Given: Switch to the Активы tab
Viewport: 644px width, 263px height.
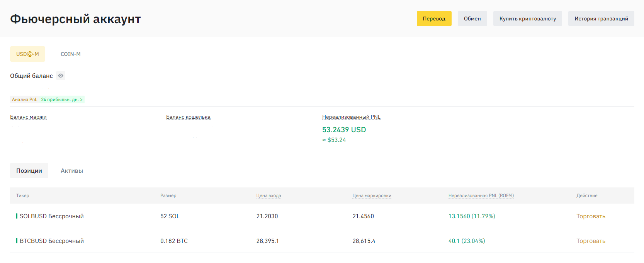Looking at the screenshot, I should (x=72, y=170).
